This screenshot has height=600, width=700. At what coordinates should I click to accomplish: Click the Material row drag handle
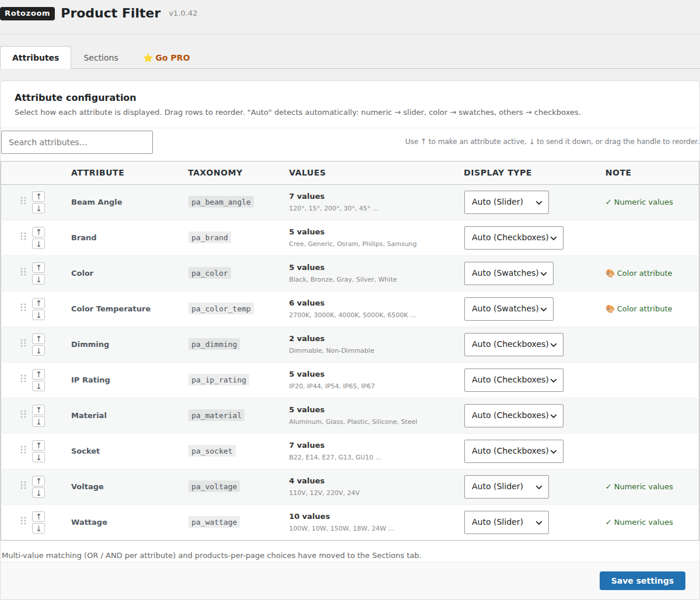point(23,414)
